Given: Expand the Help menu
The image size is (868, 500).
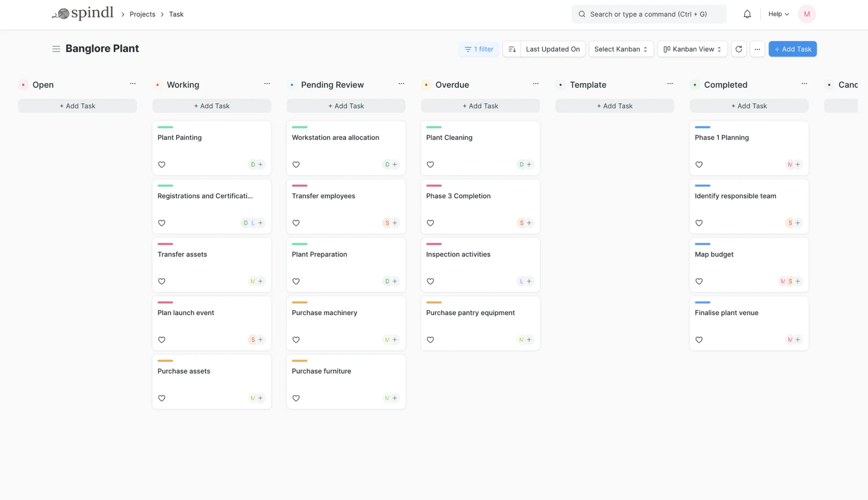Looking at the screenshot, I should 778,14.
